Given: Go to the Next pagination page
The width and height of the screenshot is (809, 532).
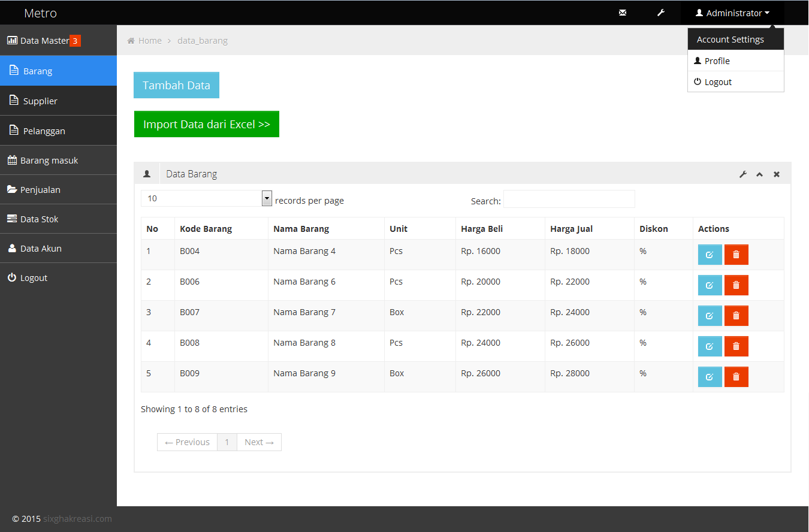Looking at the screenshot, I should click(258, 442).
